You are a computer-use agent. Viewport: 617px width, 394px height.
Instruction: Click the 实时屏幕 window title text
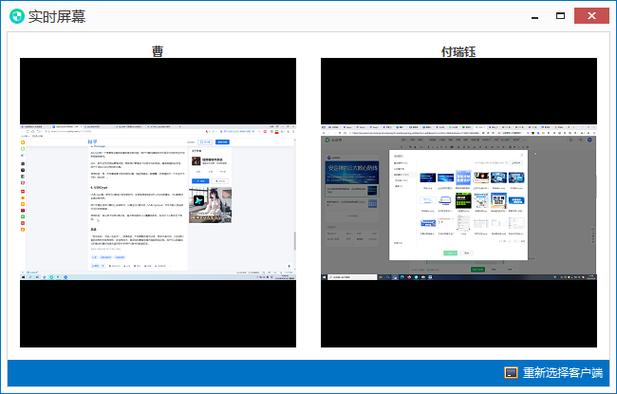57,17
